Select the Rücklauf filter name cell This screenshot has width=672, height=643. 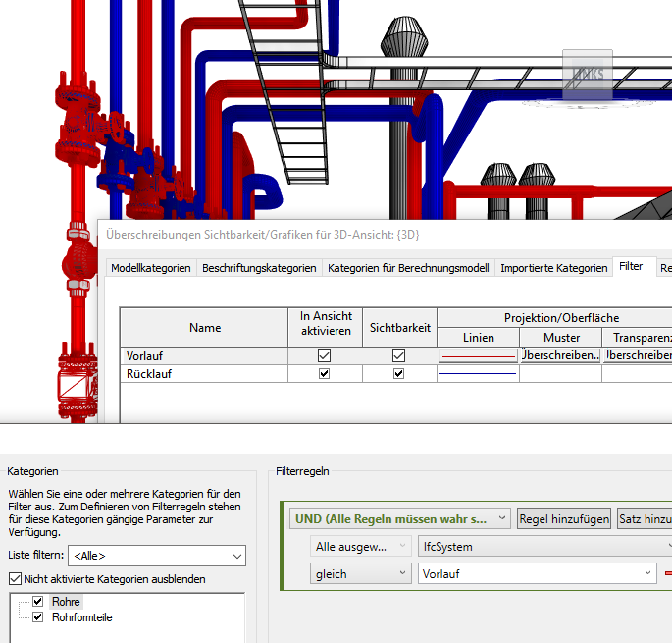[204, 374]
